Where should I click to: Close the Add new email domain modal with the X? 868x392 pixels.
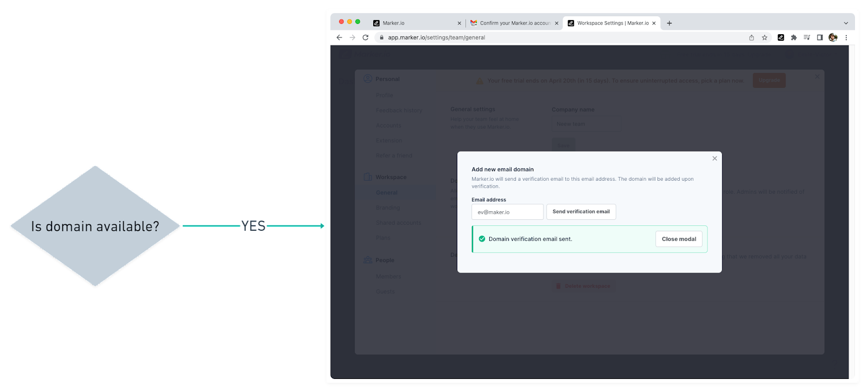714,159
